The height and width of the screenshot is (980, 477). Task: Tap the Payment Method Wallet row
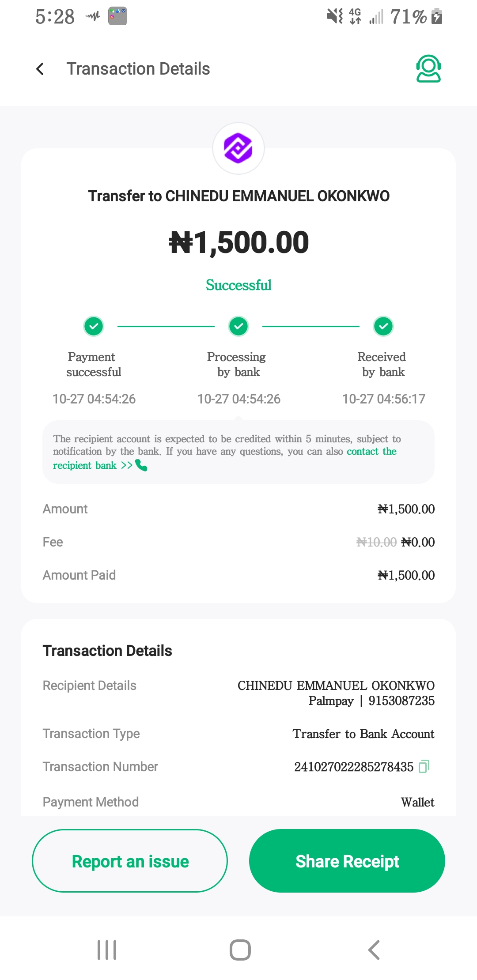coord(238,802)
